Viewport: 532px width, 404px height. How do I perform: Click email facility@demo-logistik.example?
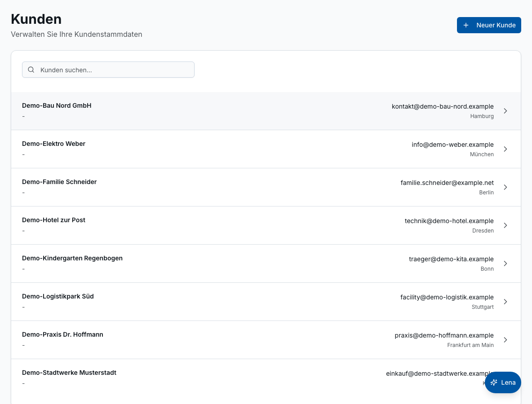pos(447,297)
